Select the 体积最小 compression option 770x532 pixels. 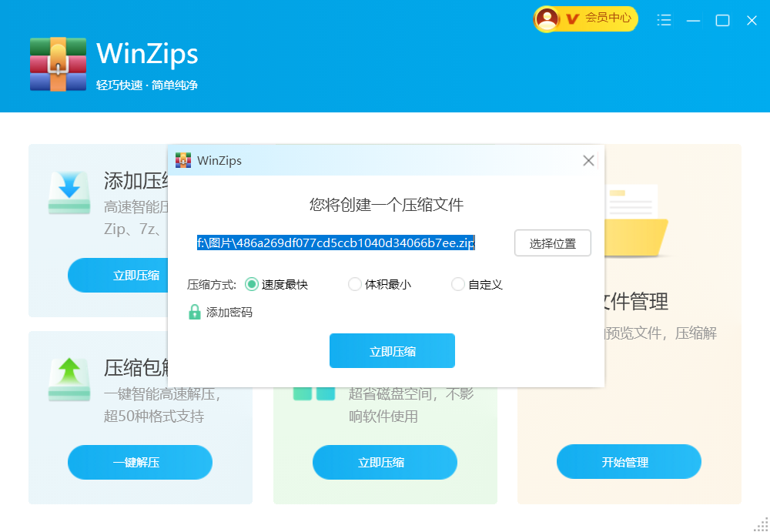click(x=354, y=284)
